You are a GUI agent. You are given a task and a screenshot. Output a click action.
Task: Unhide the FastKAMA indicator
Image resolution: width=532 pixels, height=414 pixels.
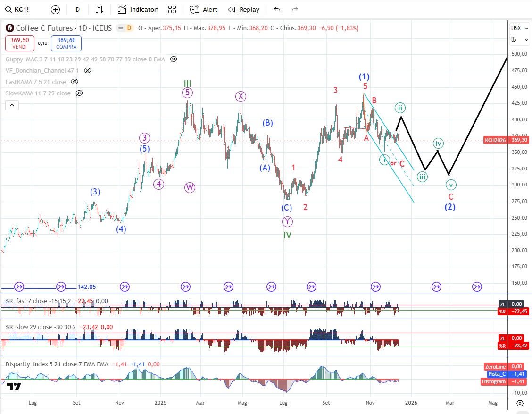pos(75,82)
